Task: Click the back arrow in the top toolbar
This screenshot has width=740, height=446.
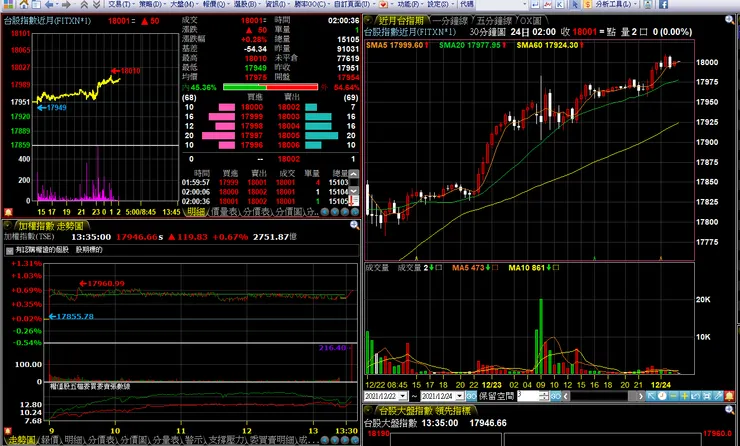Action: coord(49,5)
